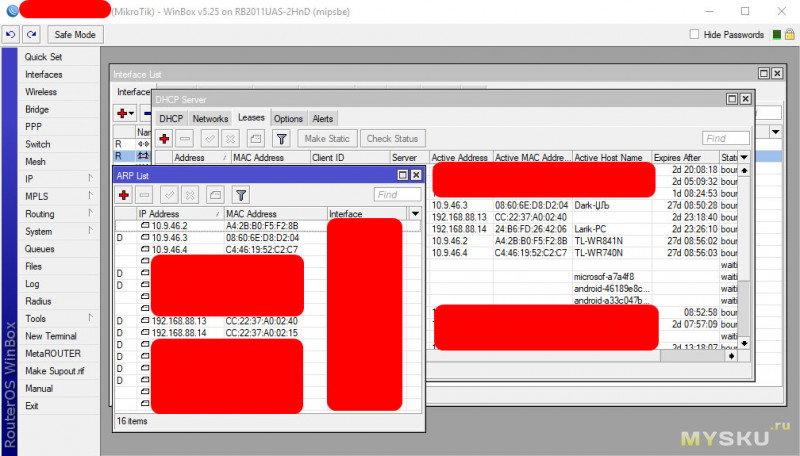Expand the System submenu
Screen dimensions: 800x456
coord(61,231)
